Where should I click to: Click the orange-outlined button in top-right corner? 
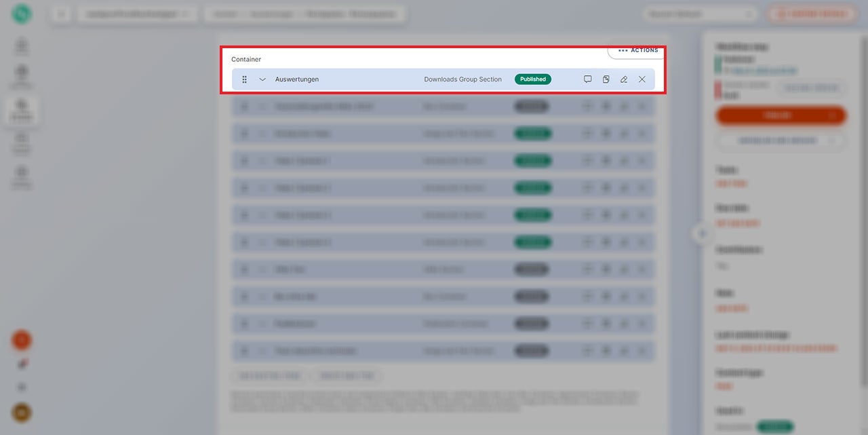click(811, 14)
